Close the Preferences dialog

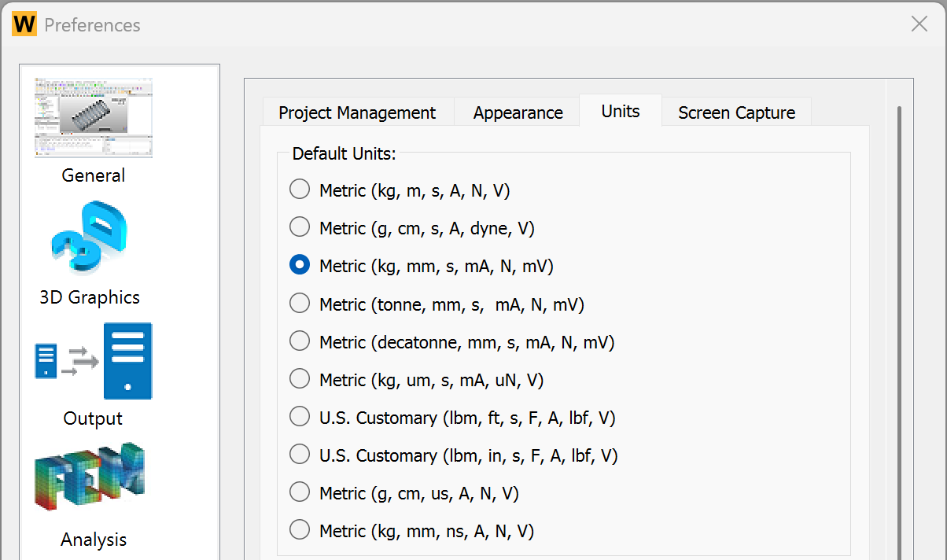click(x=919, y=24)
